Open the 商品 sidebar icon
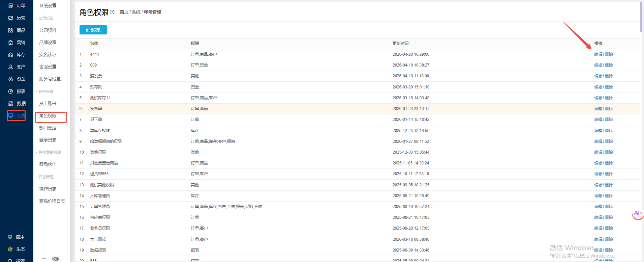Image resolution: width=644 pixels, height=262 pixels. pyautogui.click(x=10, y=30)
